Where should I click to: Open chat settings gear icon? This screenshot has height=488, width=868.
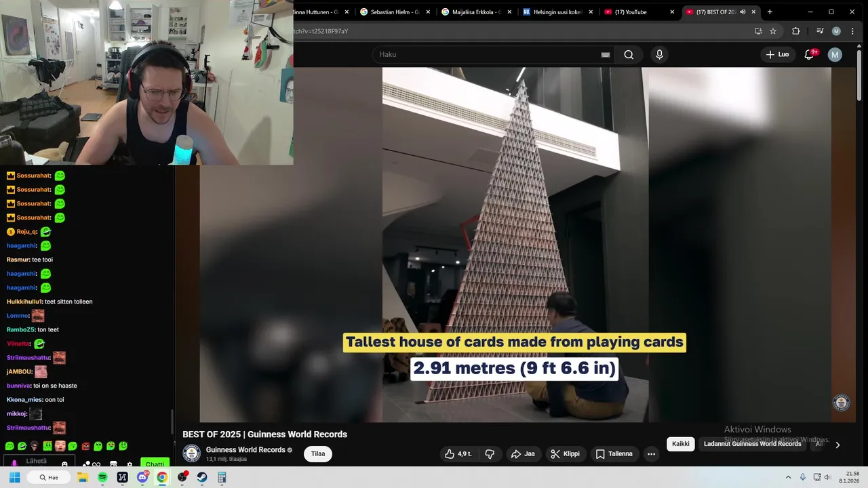130,465
